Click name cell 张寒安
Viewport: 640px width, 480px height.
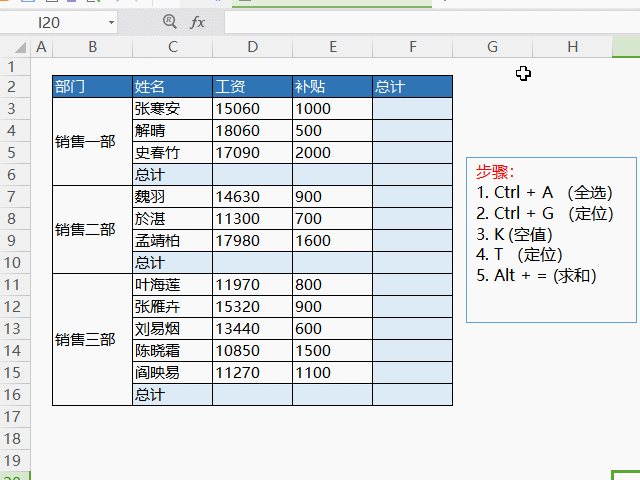(173, 109)
